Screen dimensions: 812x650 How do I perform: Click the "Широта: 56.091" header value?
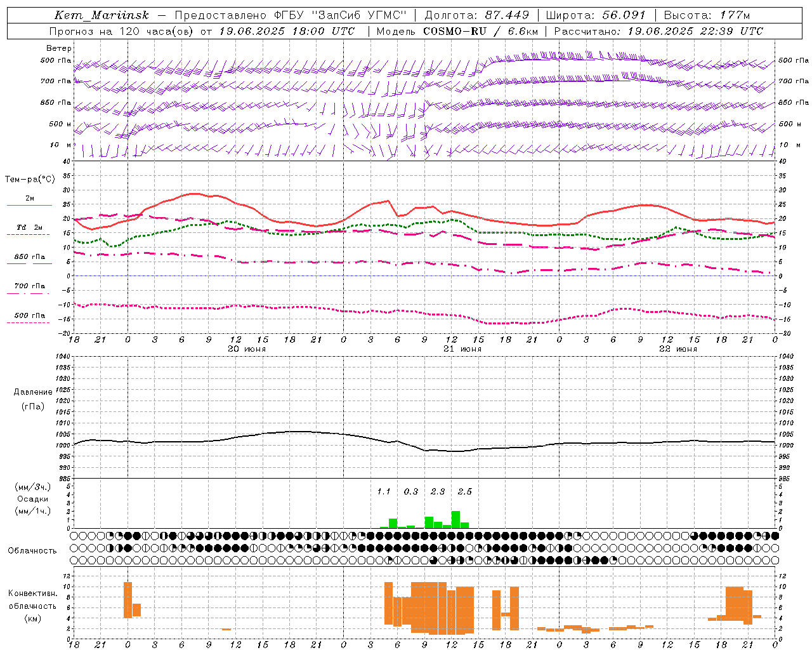tap(596, 15)
